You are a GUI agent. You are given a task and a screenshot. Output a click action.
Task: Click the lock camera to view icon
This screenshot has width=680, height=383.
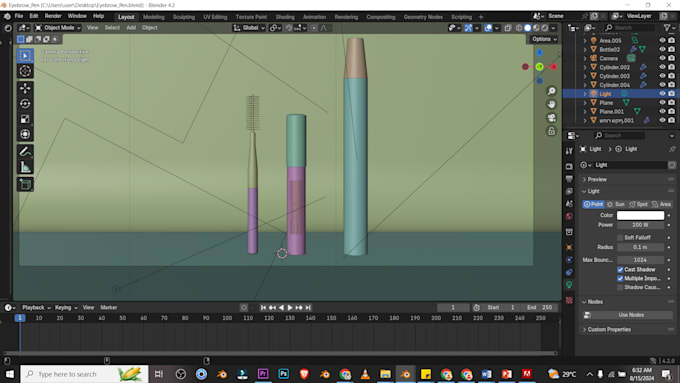pos(551,131)
